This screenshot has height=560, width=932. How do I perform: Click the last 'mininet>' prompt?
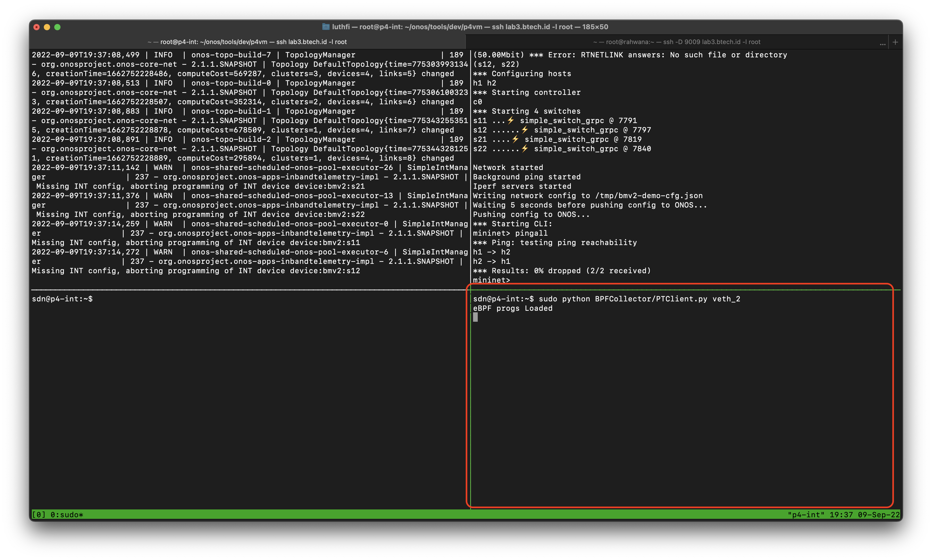[x=491, y=280]
